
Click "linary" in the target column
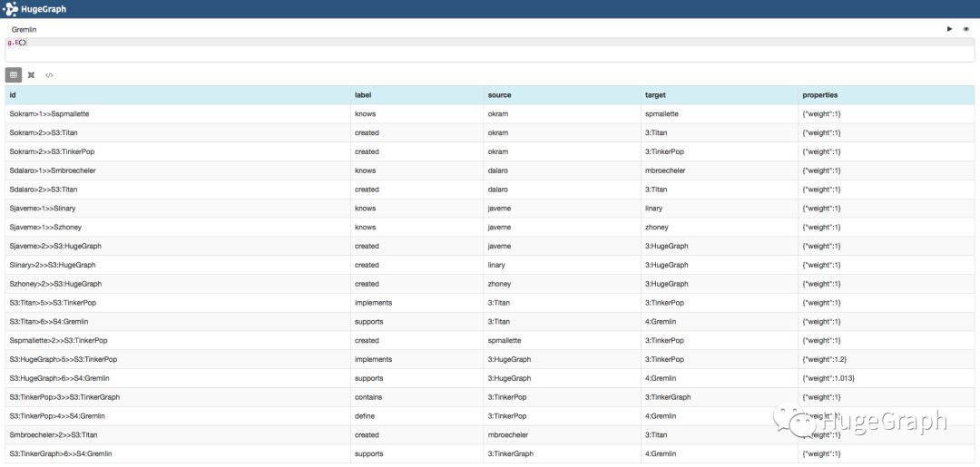click(x=653, y=209)
